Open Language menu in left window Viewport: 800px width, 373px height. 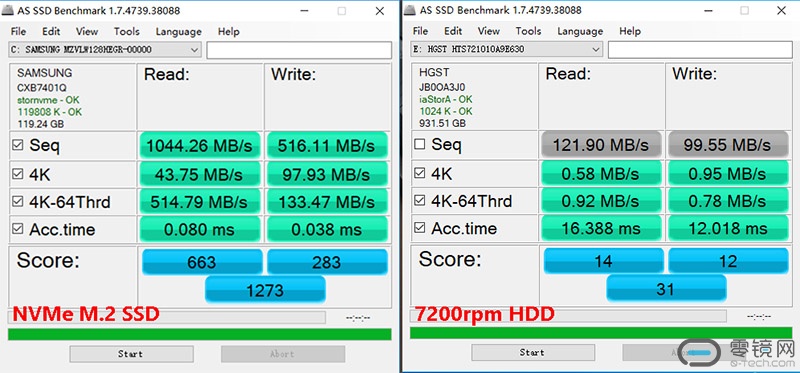pos(179,32)
